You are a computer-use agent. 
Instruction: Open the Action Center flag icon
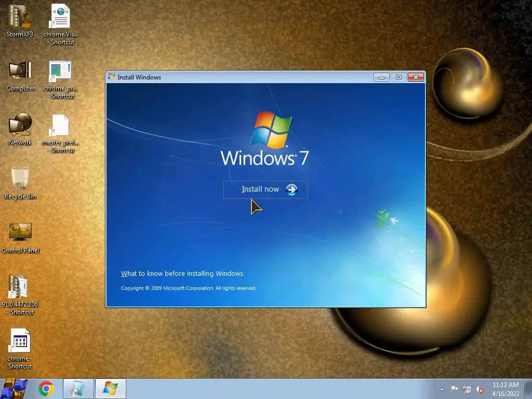[x=454, y=389]
